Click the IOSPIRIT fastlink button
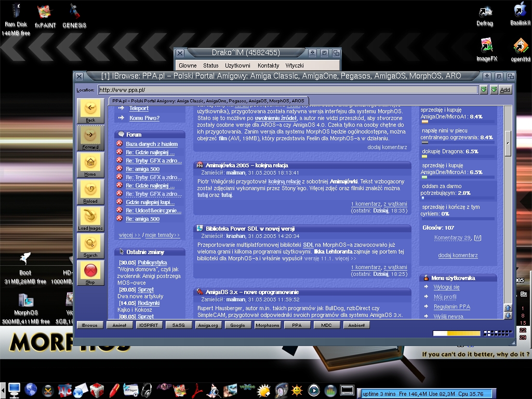Viewport: 532px width, 399px height. point(149,325)
